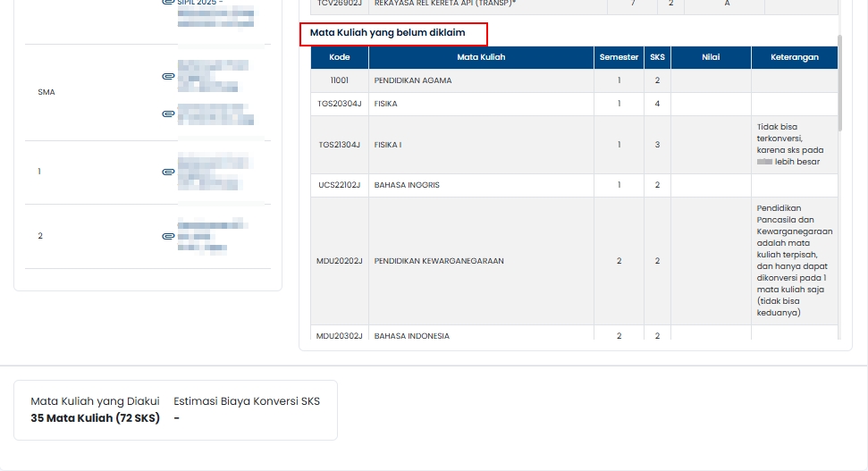Click the SKS column header
This screenshot has height=471, width=868.
tap(657, 57)
